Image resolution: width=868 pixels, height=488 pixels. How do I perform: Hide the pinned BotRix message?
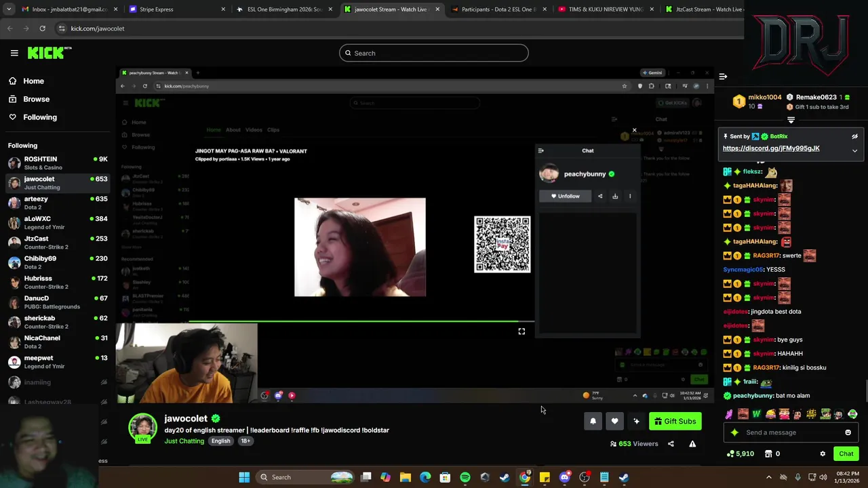854,136
